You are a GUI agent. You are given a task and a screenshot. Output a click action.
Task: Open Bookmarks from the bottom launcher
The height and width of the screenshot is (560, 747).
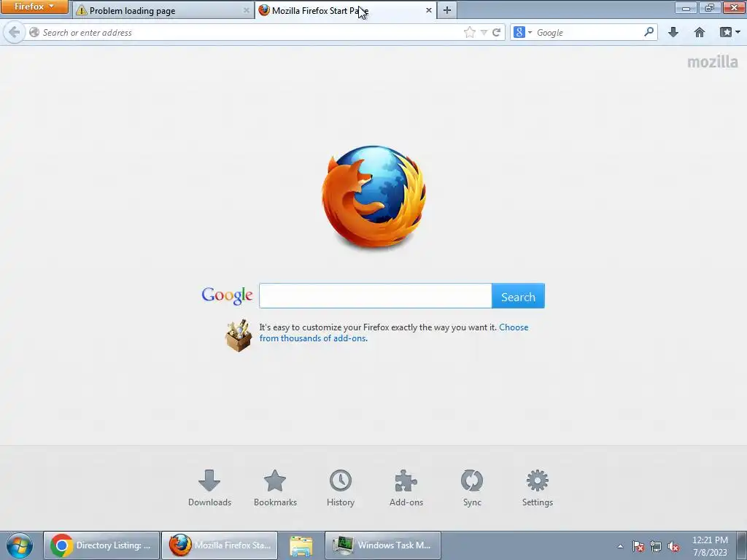(275, 488)
